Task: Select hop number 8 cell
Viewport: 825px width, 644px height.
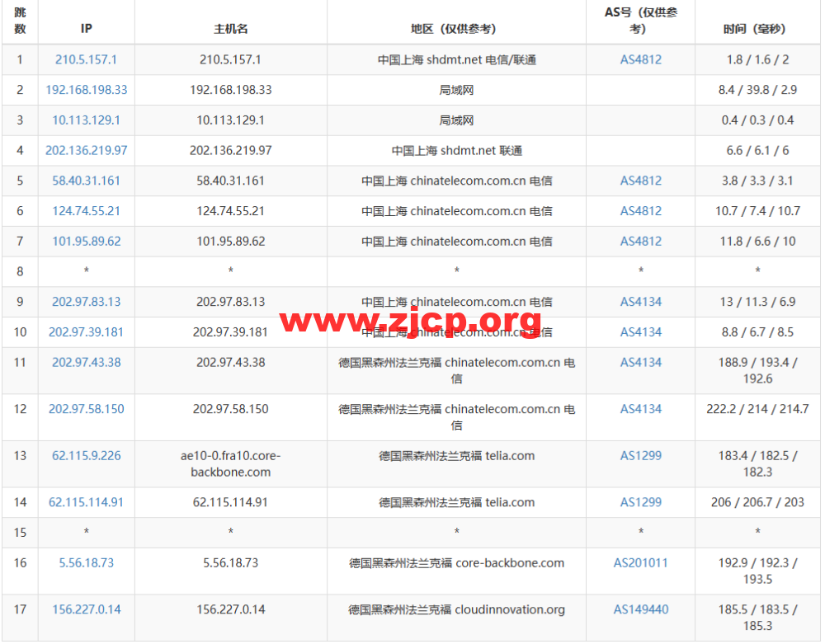Action: coord(20,272)
